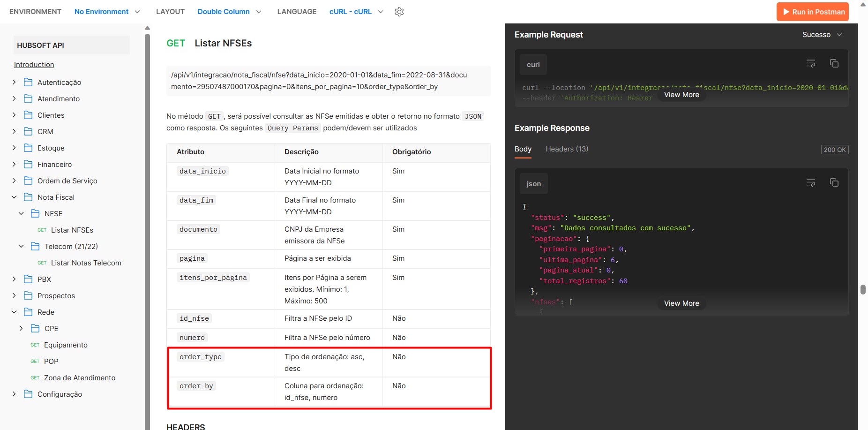Open the POP GET request

click(51, 361)
